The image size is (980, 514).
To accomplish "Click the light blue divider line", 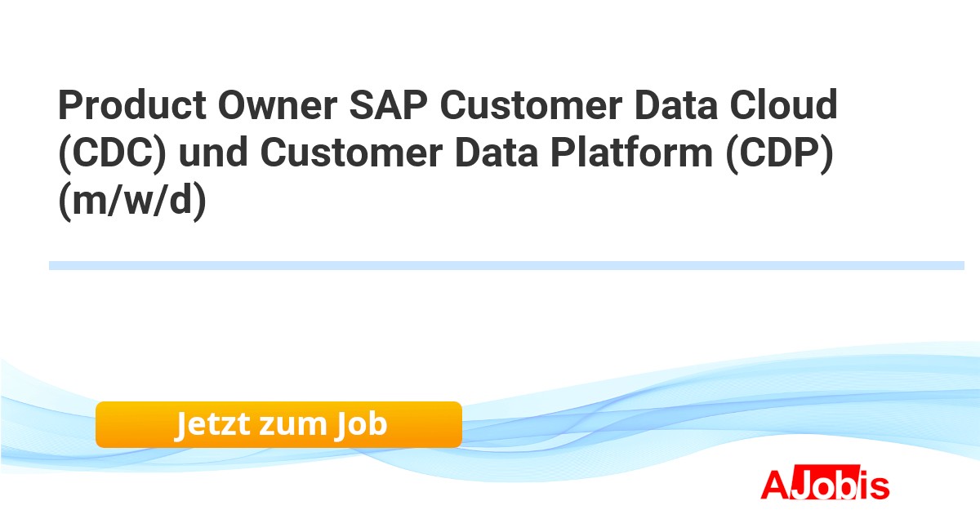I will (x=506, y=265).
